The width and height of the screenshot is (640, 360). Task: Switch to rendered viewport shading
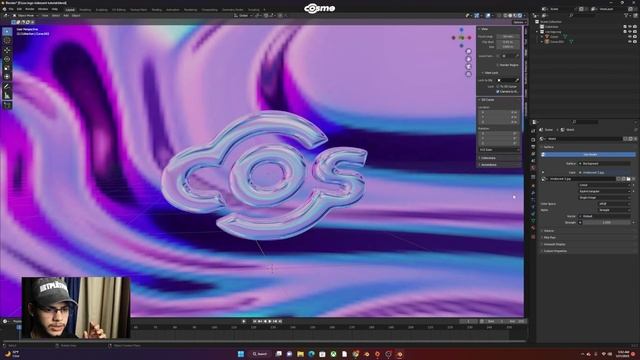pyautogui.click(x=520, y=16)
